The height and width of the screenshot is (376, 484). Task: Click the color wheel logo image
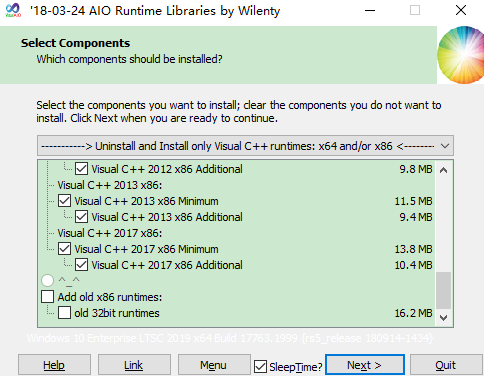click(x=461, y=55)
